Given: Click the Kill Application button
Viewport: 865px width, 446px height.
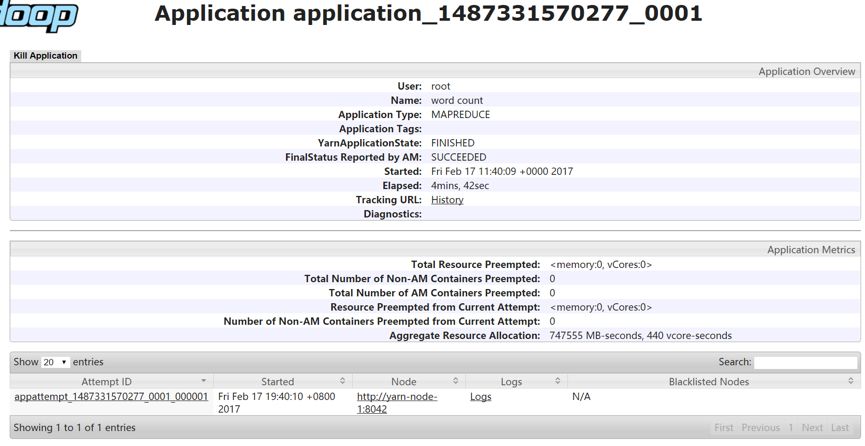Looking at the screenshot, I should point(45,56).
